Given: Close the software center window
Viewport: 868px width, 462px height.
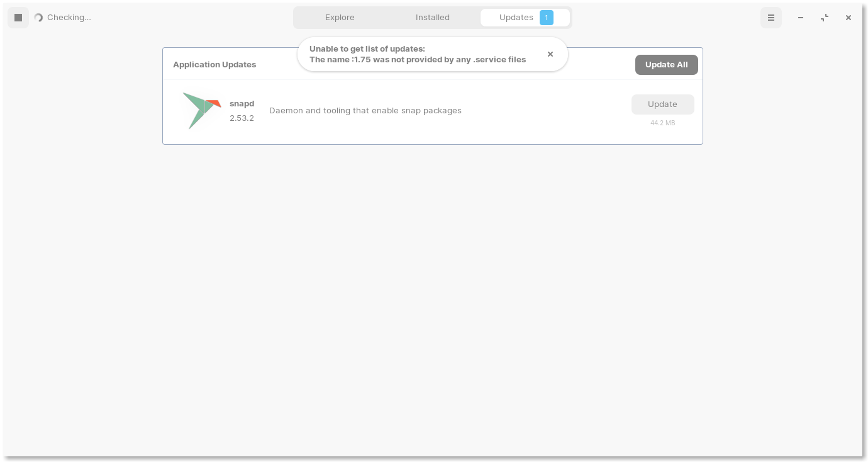Looking at the screenshot, I should tap(849, 18).
